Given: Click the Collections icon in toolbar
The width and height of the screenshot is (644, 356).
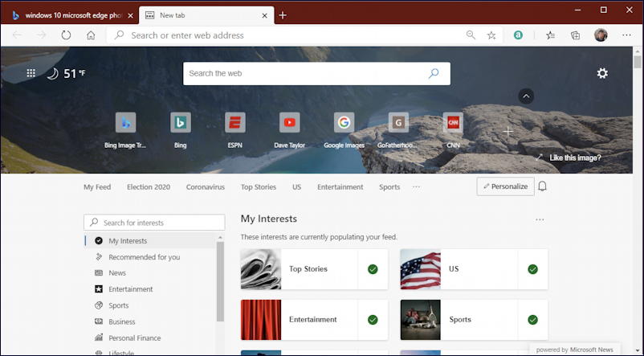Looking at the screenshot, I should click(x=576, y=35).
